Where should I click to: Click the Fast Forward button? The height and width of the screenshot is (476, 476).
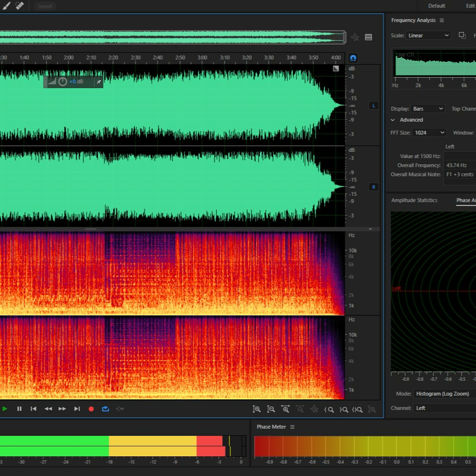[x=62, y=409]
